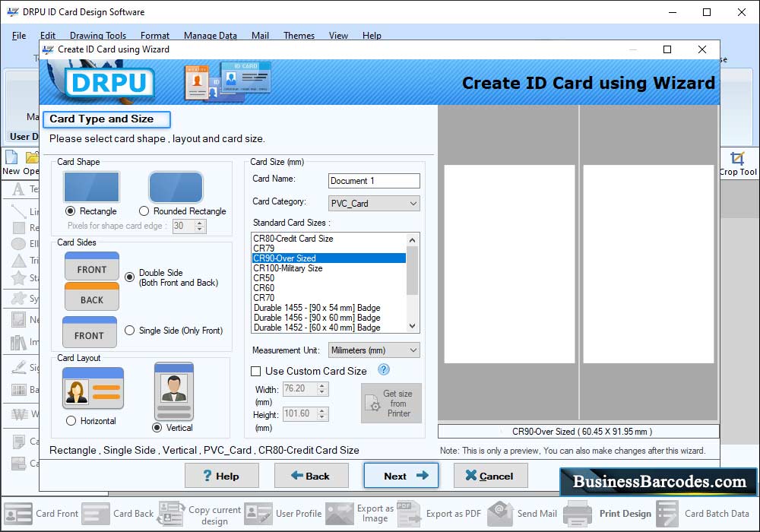Click the Height spinner field
760x532 pixels.
pyautogui.click(x=306, y=413)
